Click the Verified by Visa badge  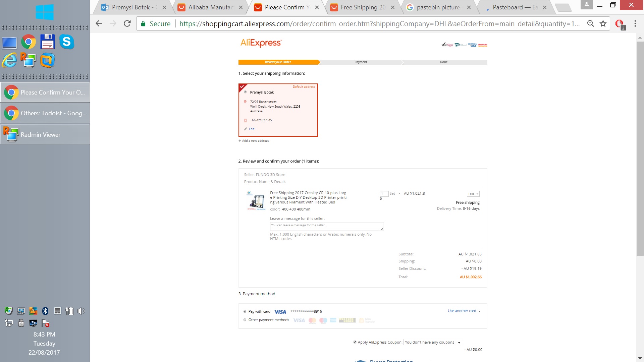pos(472,45)
